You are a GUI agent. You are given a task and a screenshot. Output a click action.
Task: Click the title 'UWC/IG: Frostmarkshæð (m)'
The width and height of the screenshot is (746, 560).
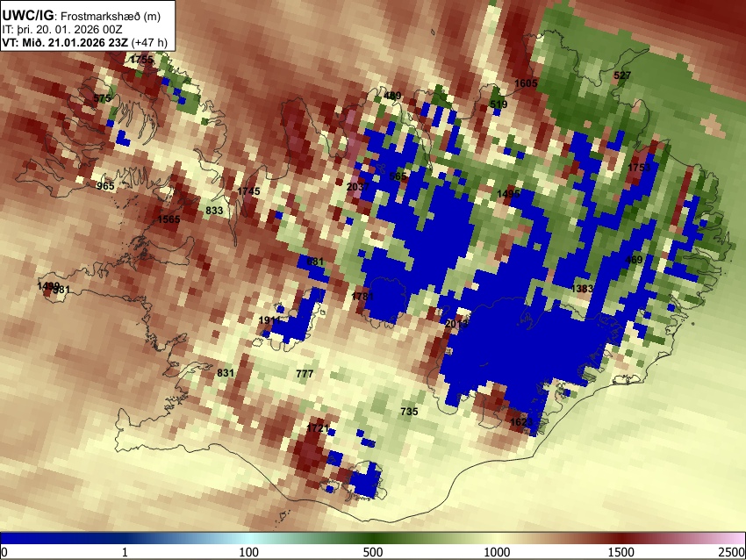tap(82, 16)
